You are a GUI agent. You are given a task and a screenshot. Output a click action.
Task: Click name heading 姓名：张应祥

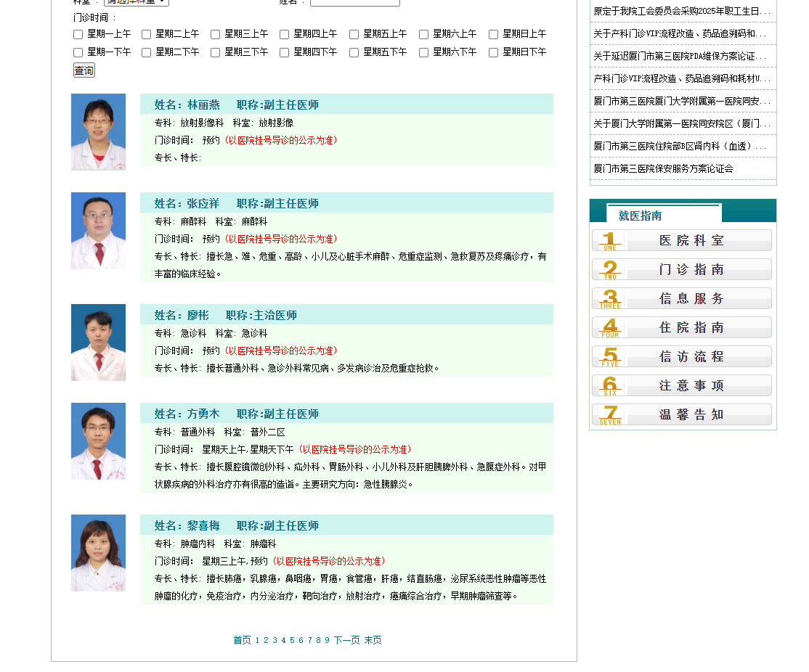click(187, 203)
